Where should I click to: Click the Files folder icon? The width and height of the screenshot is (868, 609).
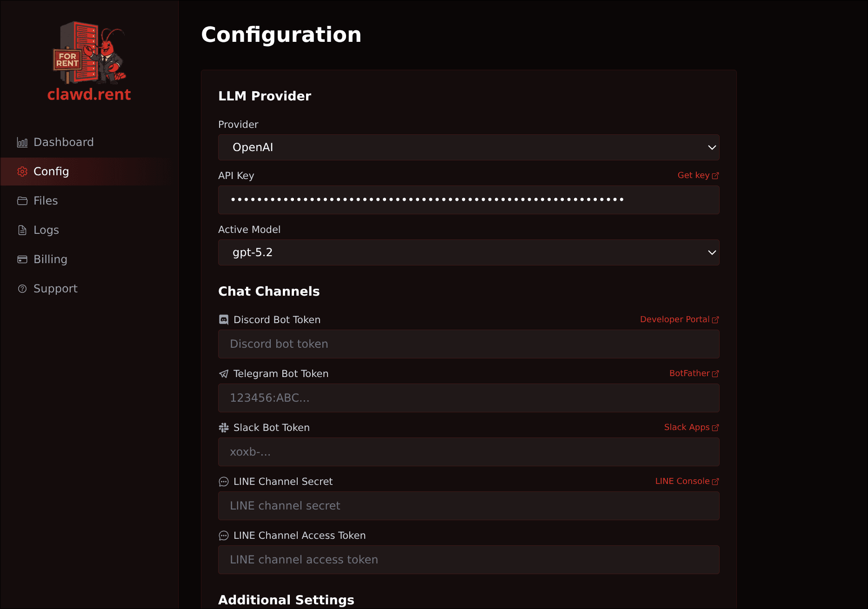tap(22, 200)
